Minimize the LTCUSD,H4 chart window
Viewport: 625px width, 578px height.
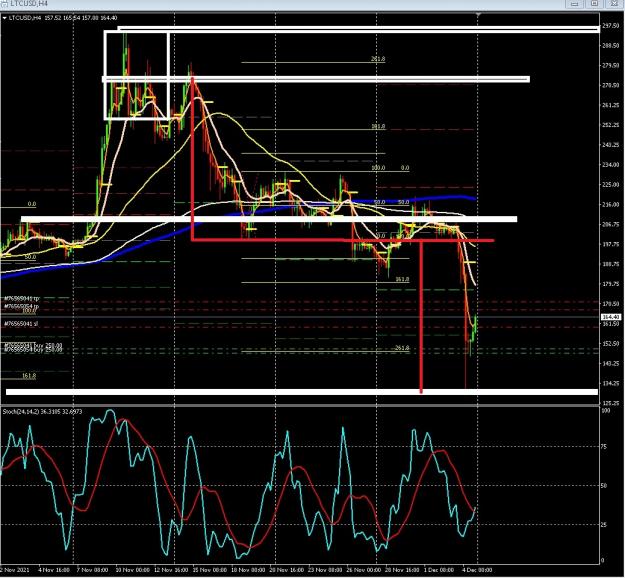575,4
